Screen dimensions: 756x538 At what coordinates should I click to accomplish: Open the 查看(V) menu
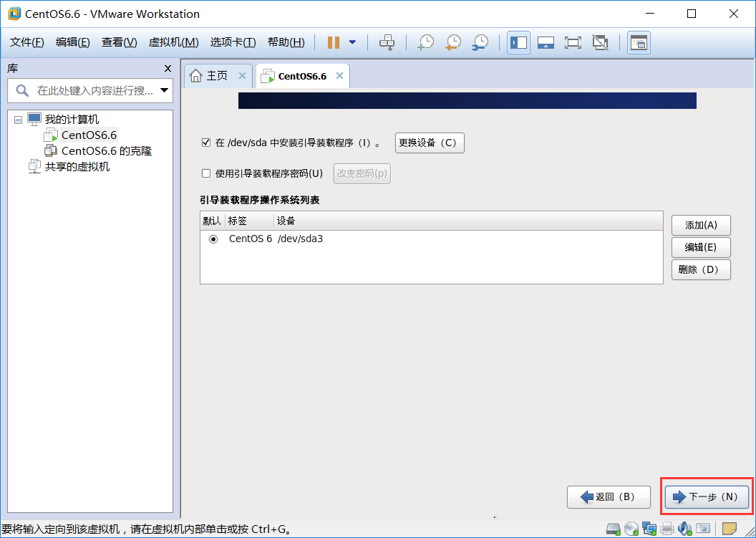(x=119, y=42)
